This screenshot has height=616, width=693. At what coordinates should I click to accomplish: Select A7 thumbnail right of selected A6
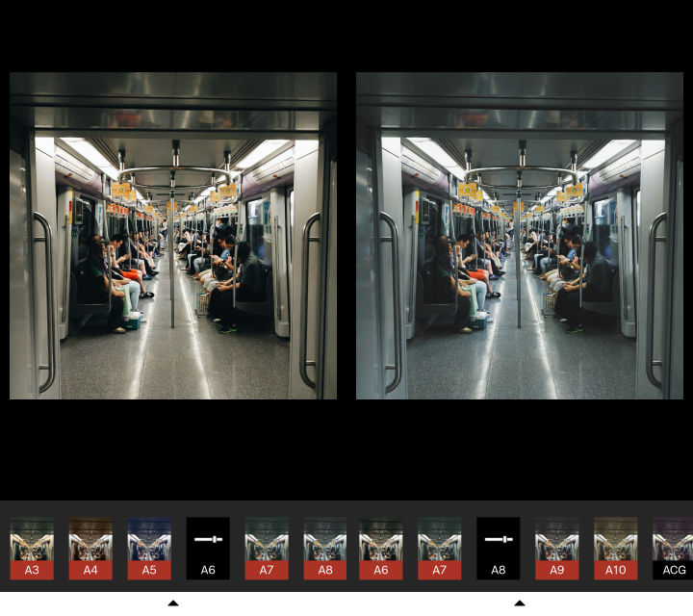point(267,548)
